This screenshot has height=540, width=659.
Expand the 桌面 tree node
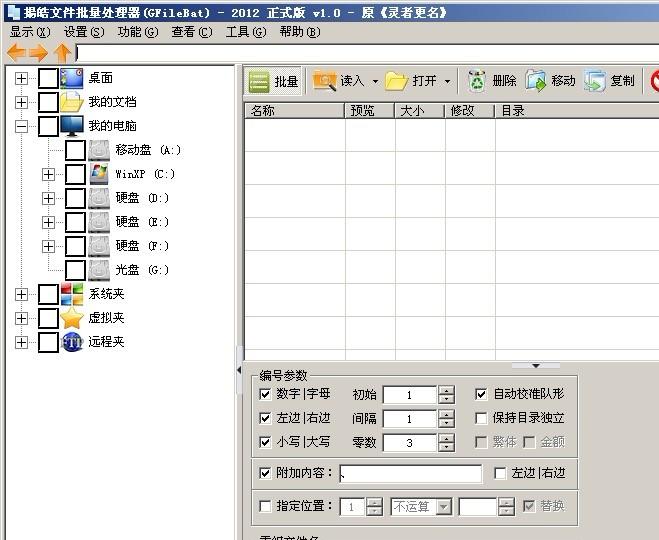point(22,78)
